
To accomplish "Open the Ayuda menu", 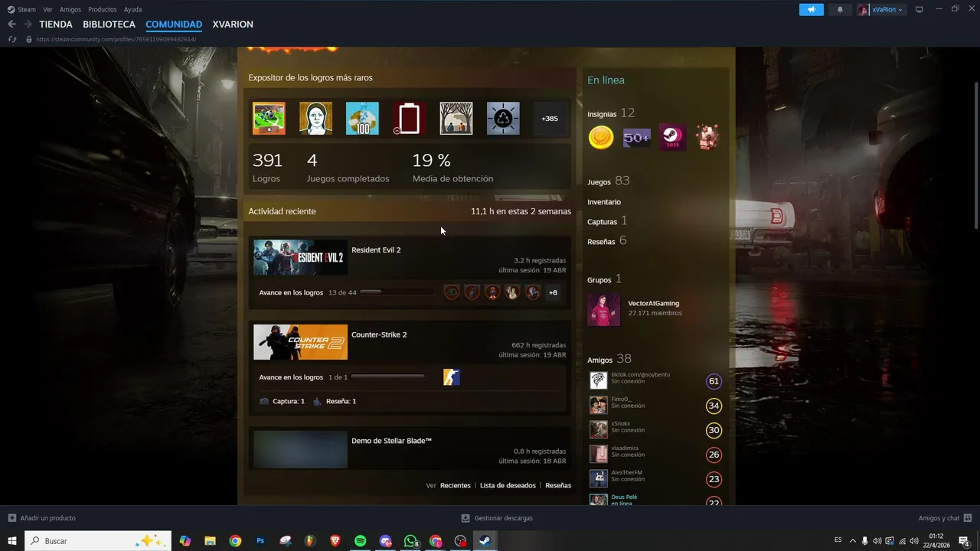I will pos(132,9).
